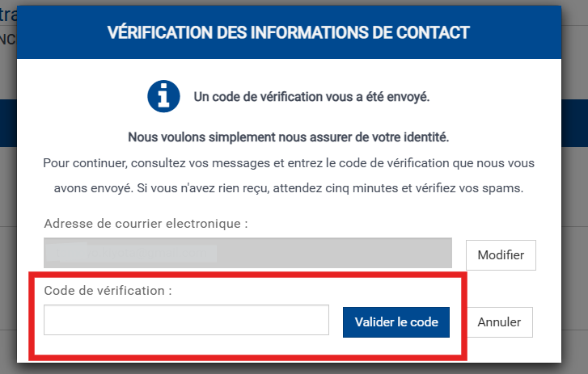Click the blurred email text in grey field
The image size is (588, 374).
point(131,253)
